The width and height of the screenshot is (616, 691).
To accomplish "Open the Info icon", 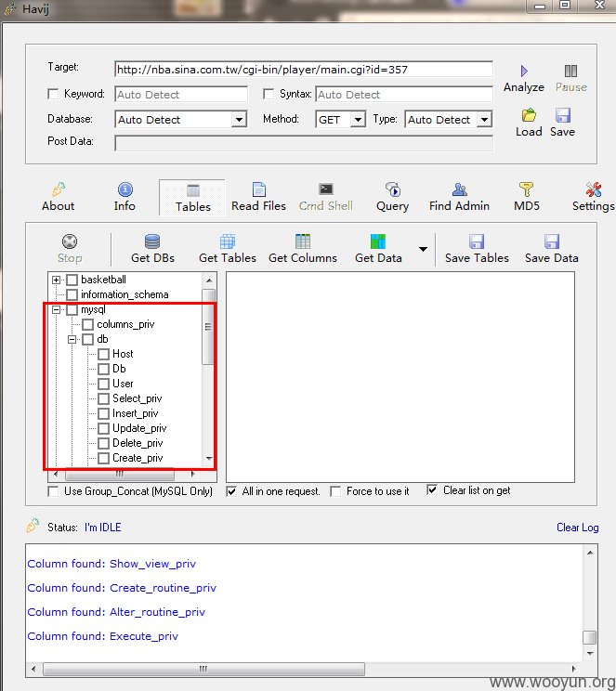I will [125, 189].
